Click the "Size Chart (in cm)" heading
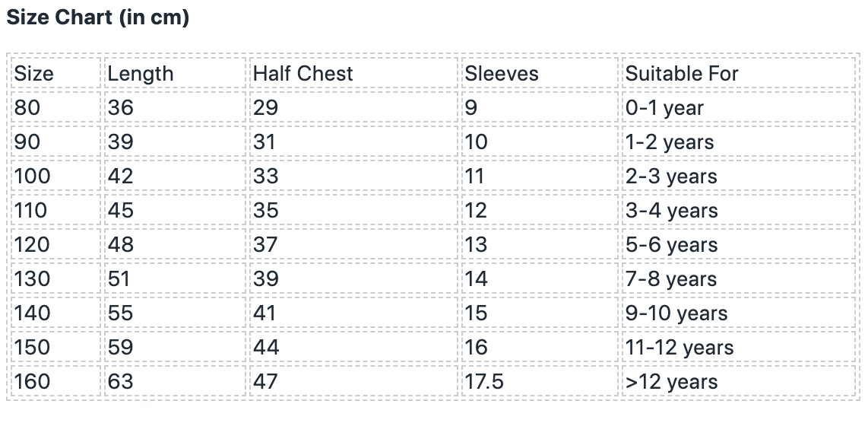The height and width of the screenshot is (423, 868). [x=97, y=18]
